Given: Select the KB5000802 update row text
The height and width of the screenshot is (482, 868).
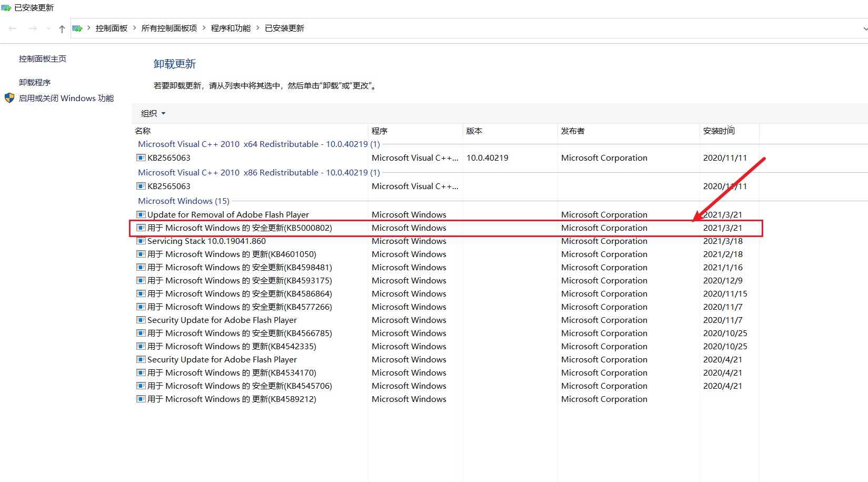Looking at the screenshot, I should [240, 228].
